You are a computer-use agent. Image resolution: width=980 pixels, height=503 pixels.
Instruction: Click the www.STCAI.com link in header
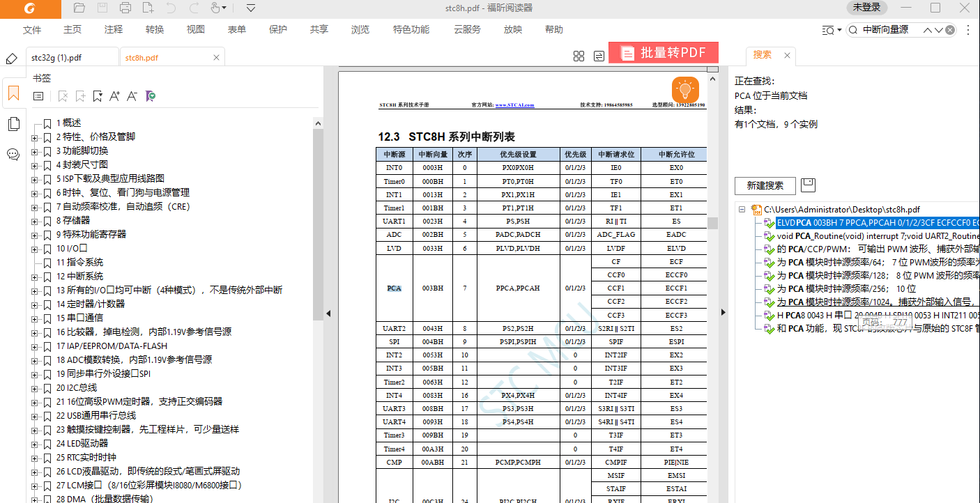[x=514, y=105]
